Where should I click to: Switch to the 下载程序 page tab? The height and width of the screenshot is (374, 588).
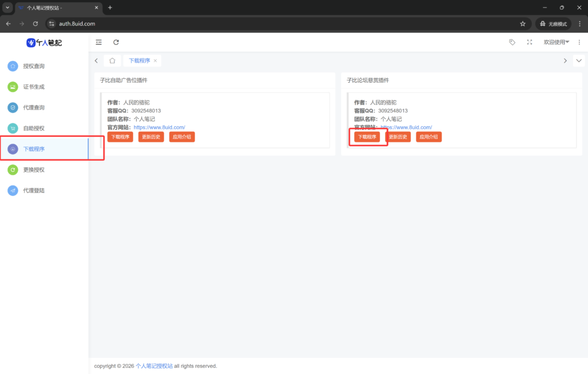(140, 61)
